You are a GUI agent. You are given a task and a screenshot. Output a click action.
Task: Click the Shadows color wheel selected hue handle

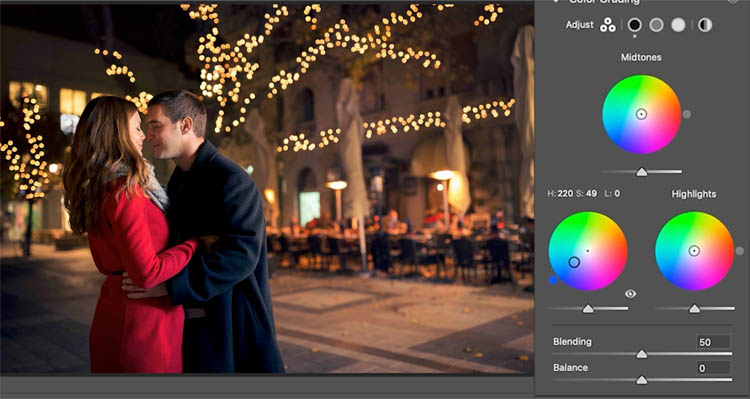pos(574,262)
